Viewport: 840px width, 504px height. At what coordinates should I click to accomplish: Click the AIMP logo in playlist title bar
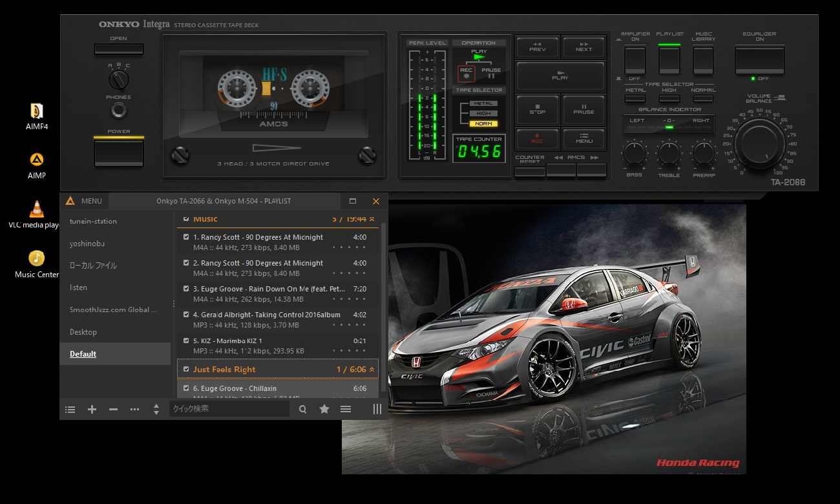(x=70, y=201)
